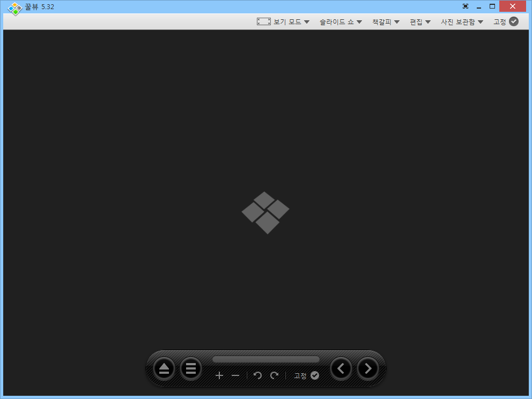Click the image position progress bar
This screenshot has height=399, width=532.
265,359
